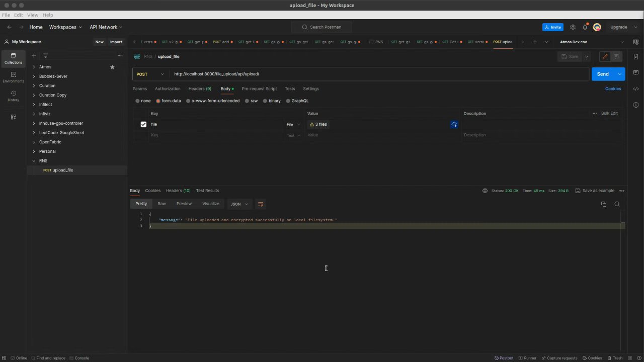Click the Send button
This screenshot has width=644, height=362.
point(603,74)
